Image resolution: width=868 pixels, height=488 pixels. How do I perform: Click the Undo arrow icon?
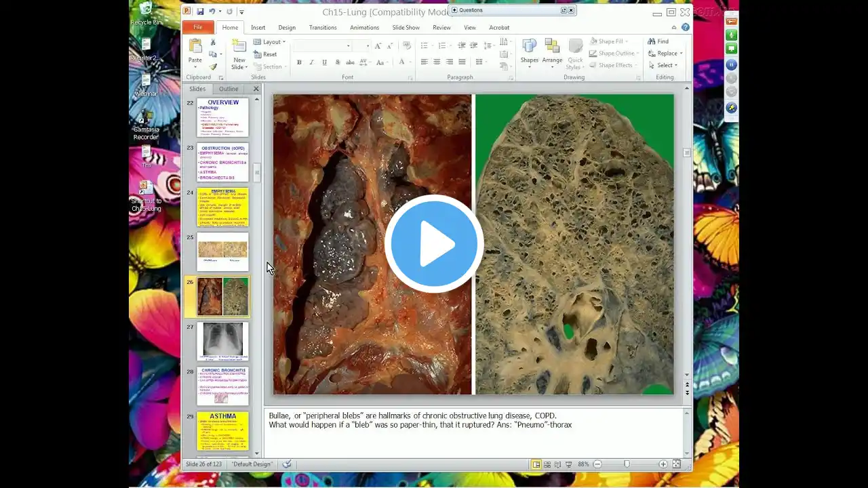tap(212, 12)
